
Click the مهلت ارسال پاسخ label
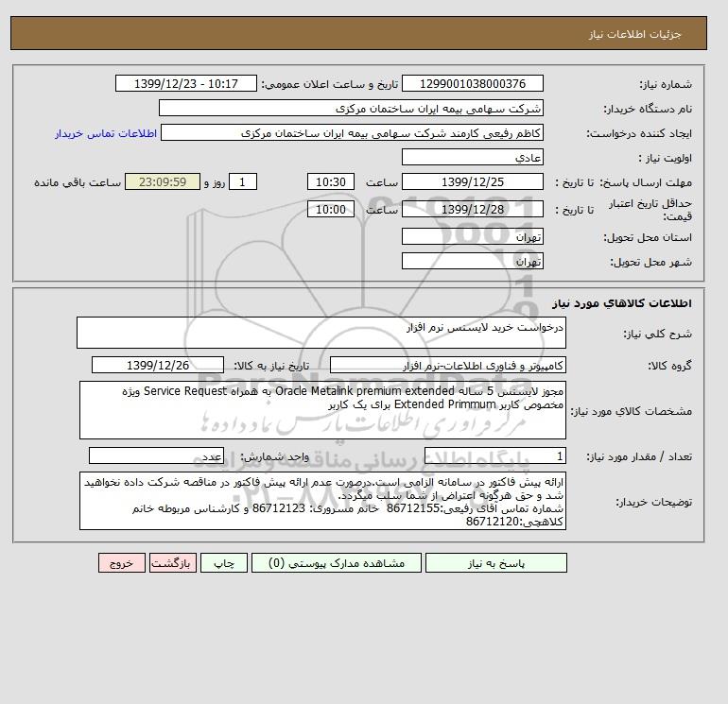(646, 182)
